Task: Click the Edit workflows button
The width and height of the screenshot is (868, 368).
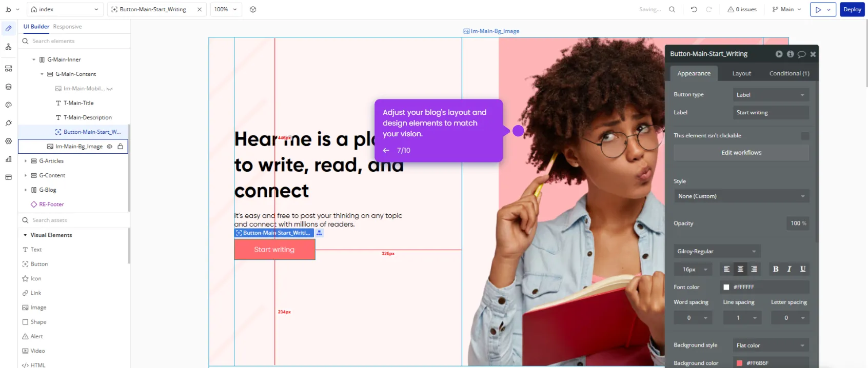Action: [741, 153]
